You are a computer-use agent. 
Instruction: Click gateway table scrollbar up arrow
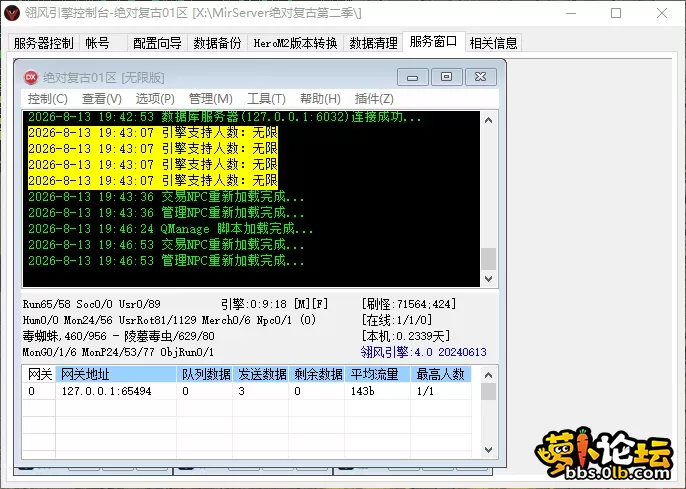click(489, 375)
